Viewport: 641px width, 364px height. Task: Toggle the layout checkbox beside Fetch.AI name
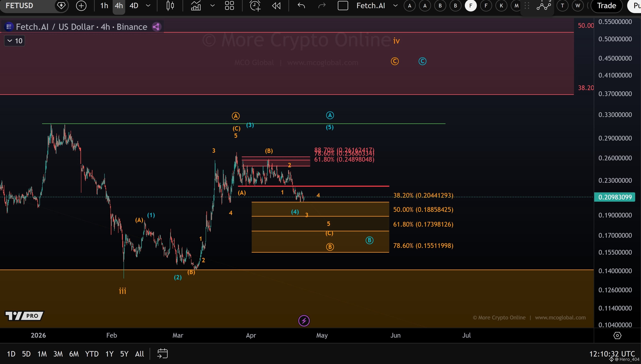[x=343, y=5]
